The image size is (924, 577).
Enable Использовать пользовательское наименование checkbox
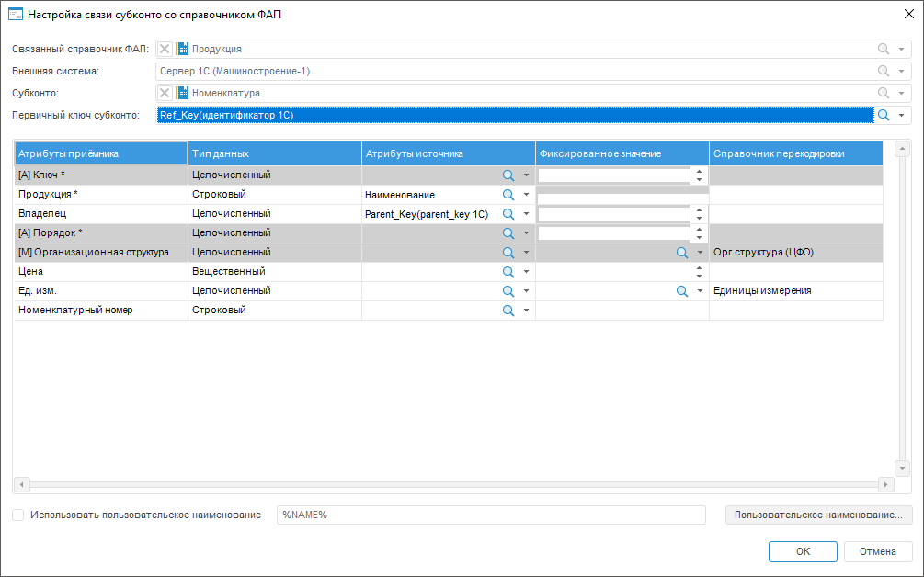[18, 515]
